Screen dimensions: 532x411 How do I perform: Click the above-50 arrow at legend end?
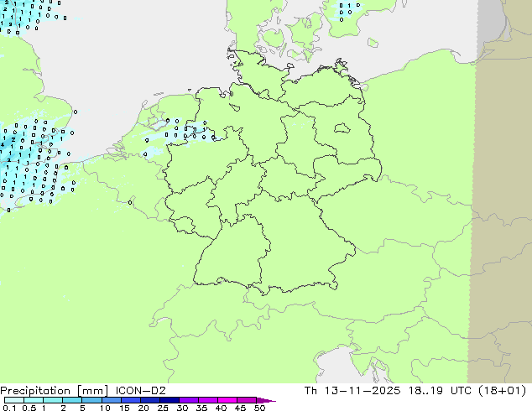click(266, 400)
